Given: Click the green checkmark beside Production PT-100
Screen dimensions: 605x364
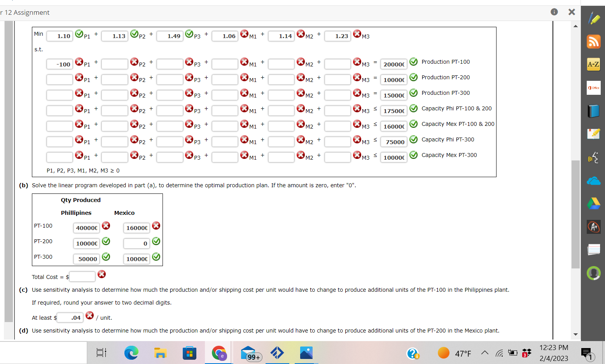Looking at the screenshot, I should [413, 61].
